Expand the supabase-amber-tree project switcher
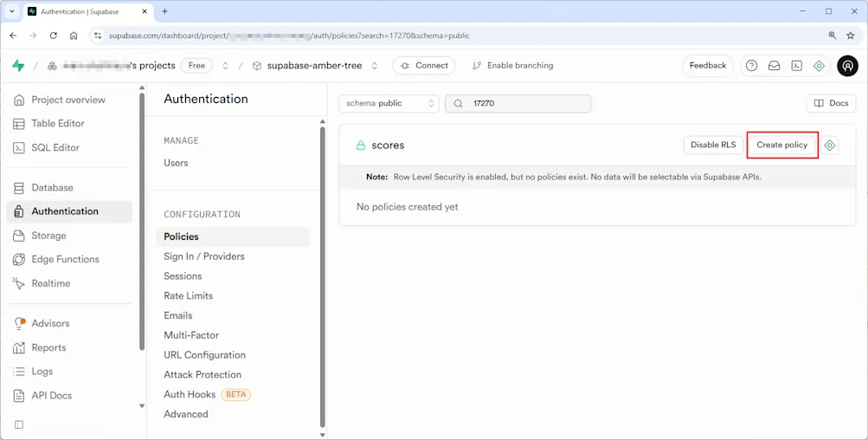The image size is (868, 440). coord(374,65)
